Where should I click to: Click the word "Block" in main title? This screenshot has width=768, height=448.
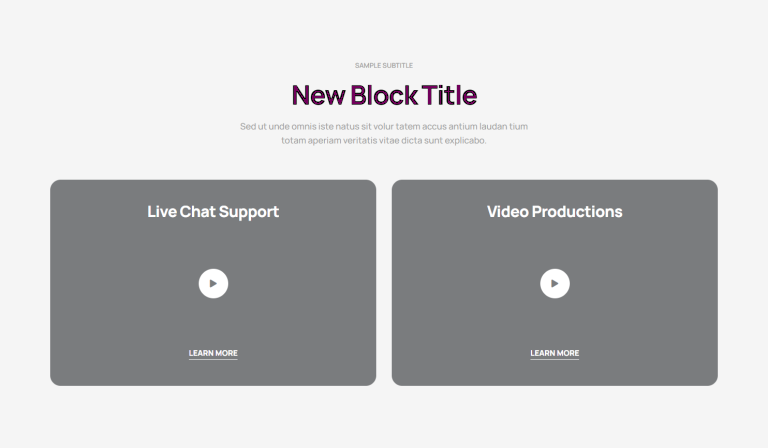(384, 95)
